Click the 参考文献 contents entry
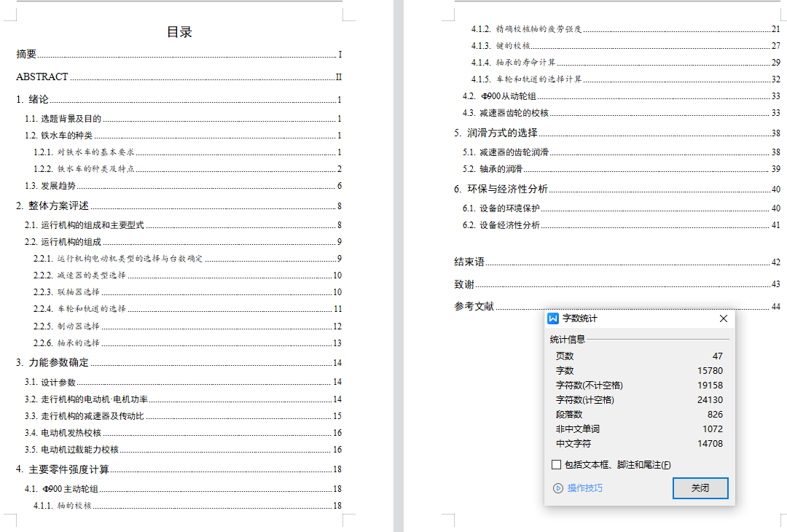Screen dimensions: 787x532 click(617, 306)
